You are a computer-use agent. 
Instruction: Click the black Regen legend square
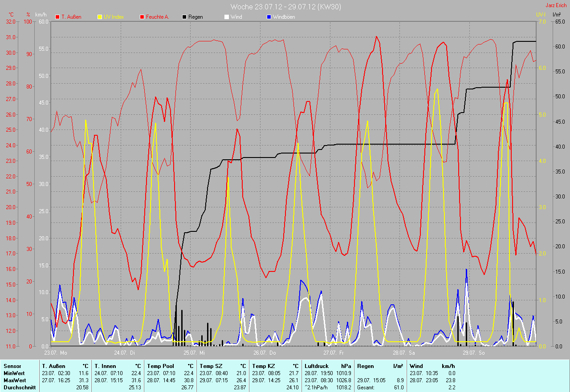tap(184, 17)
